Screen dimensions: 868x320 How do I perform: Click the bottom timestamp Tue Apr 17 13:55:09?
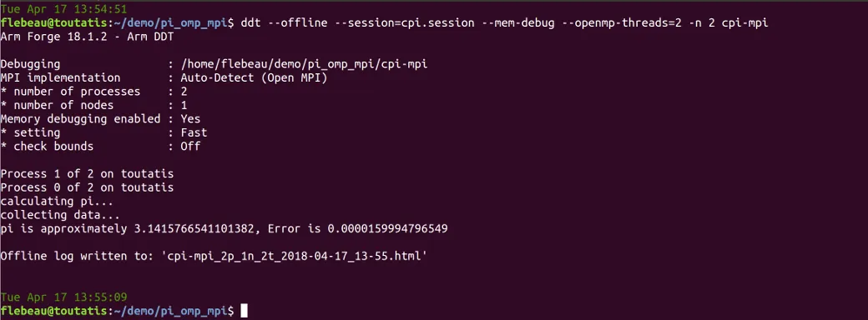pyautogui.click(x=63, y=297)
